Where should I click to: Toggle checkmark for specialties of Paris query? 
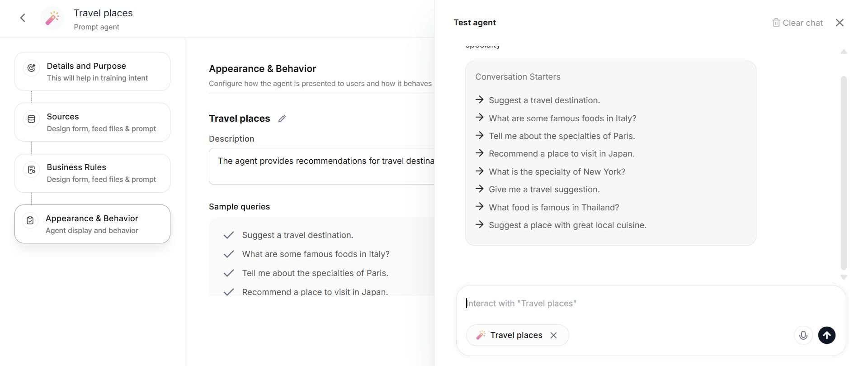point(229,273)
